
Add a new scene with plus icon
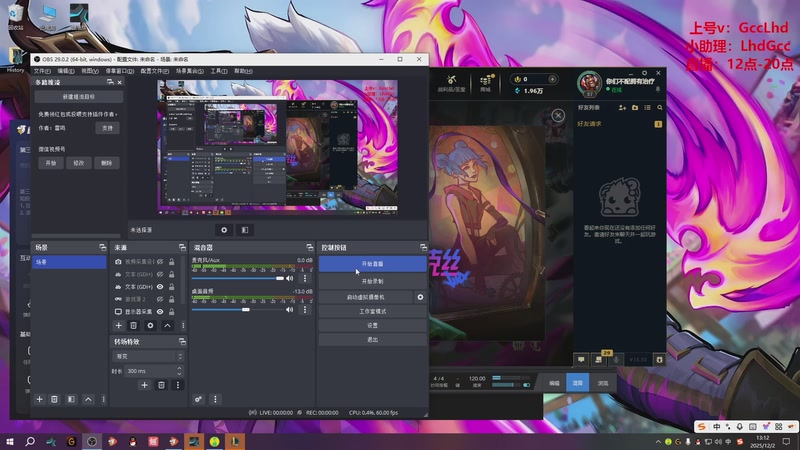click(39, 399)
